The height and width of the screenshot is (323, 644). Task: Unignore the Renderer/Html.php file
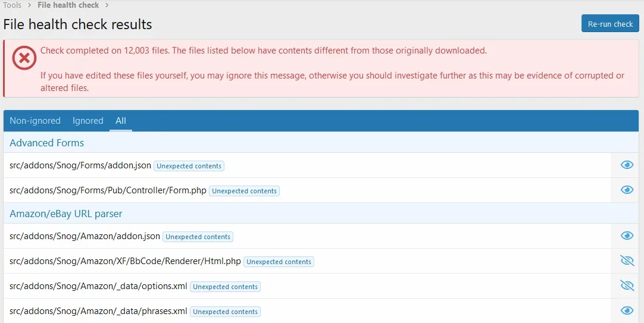[x=627, y=261]
